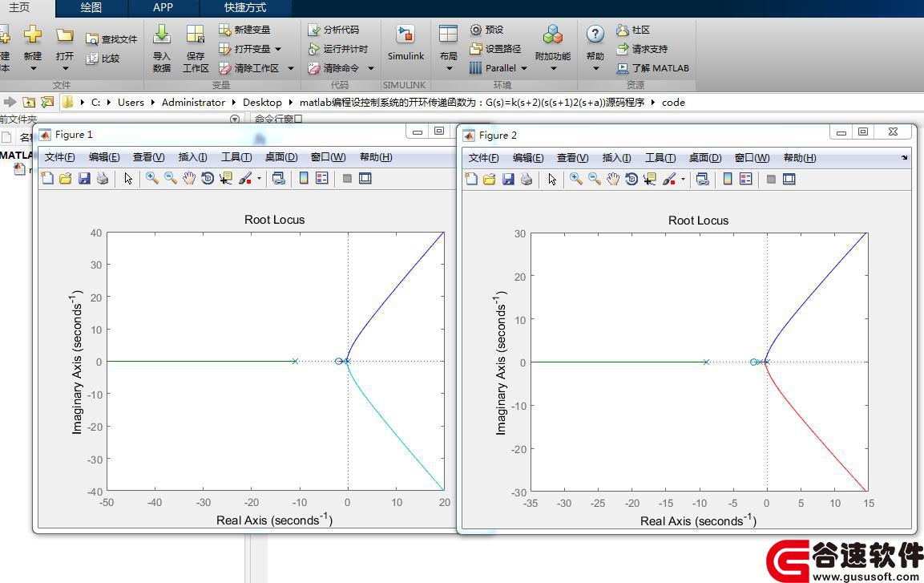Switch to the 绘图 ribbon tab
Image resolution: width=924 pixels, height=583 pixels.
point(91,8)
